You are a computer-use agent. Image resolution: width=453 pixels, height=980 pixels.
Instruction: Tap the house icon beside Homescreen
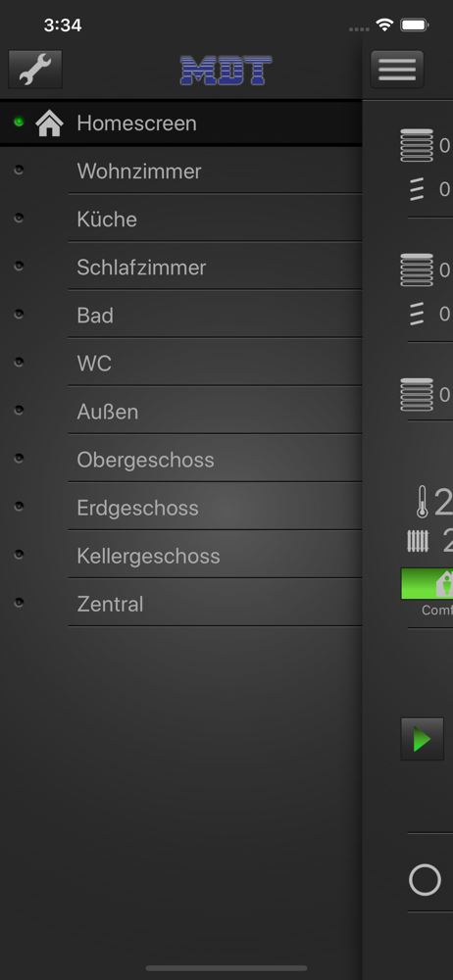tap(49, 123)
